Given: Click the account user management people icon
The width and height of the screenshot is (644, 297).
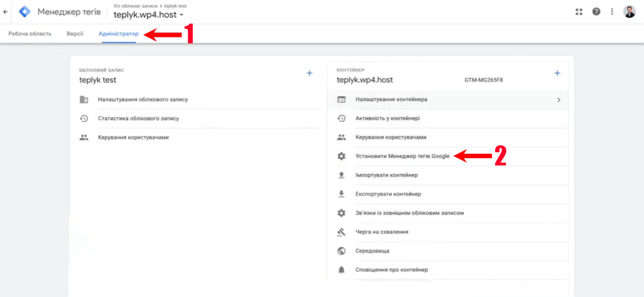Looking at the screenshot, I should tap(84, 137).
